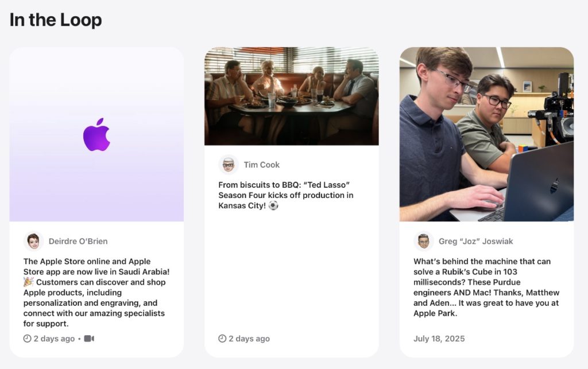The width and height of the screenshot is (588, 369).
Task: Open the Ted Lasso diner photo
Action: click(291, 96)
